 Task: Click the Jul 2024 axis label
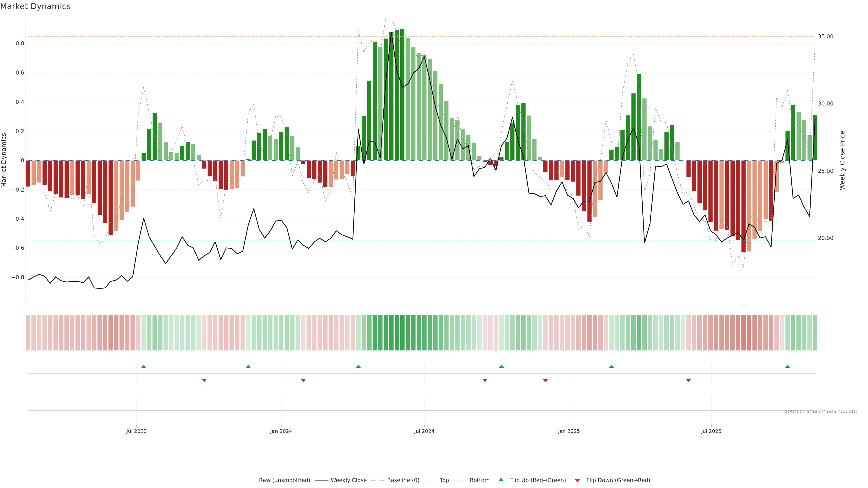[x=424, y=431]
